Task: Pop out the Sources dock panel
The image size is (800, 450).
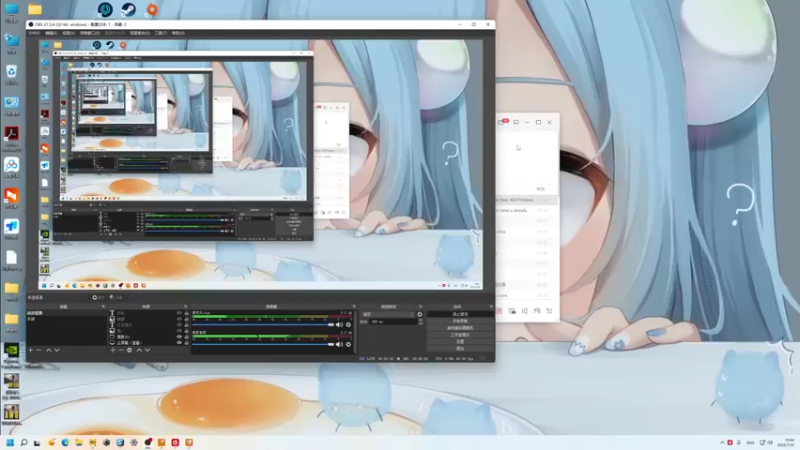Action: 186,307
